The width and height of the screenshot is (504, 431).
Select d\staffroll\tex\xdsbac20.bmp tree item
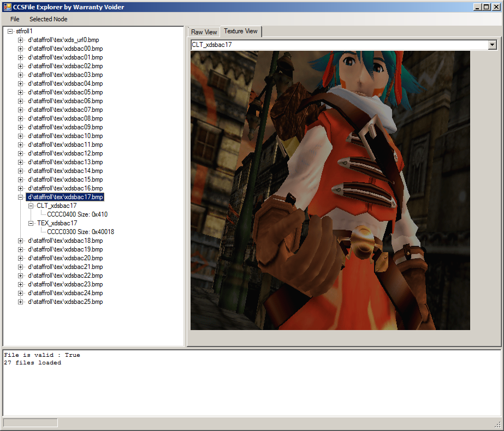point(65,258)
